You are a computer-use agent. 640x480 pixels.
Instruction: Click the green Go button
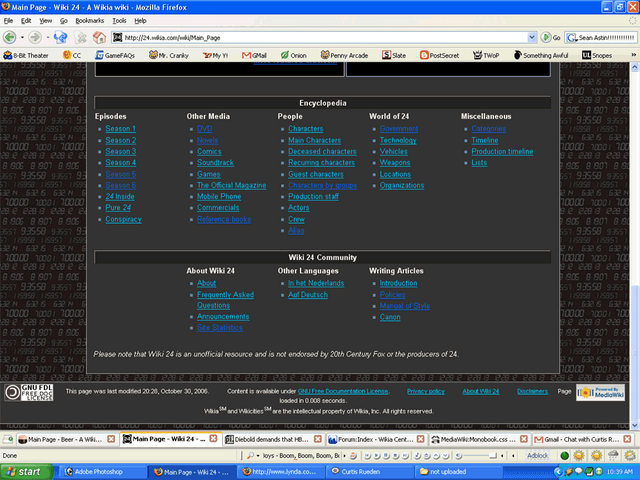pos(551,38)
